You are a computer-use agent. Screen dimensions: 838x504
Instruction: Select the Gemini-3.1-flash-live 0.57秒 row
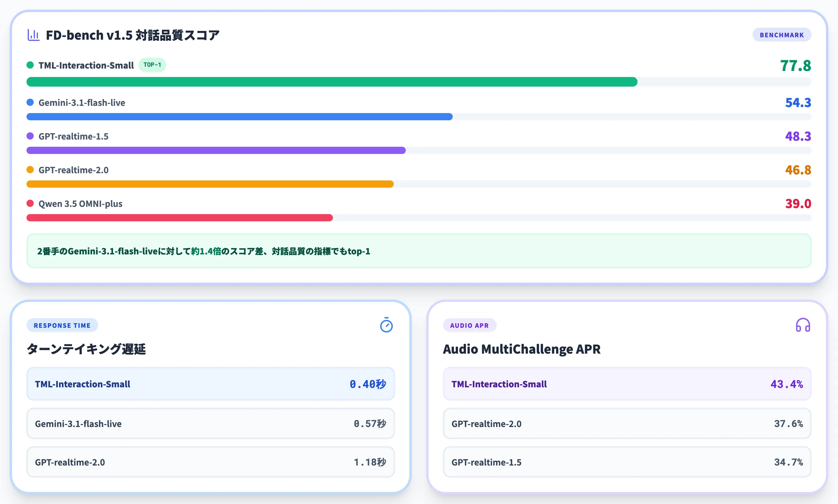coord(210,423)
